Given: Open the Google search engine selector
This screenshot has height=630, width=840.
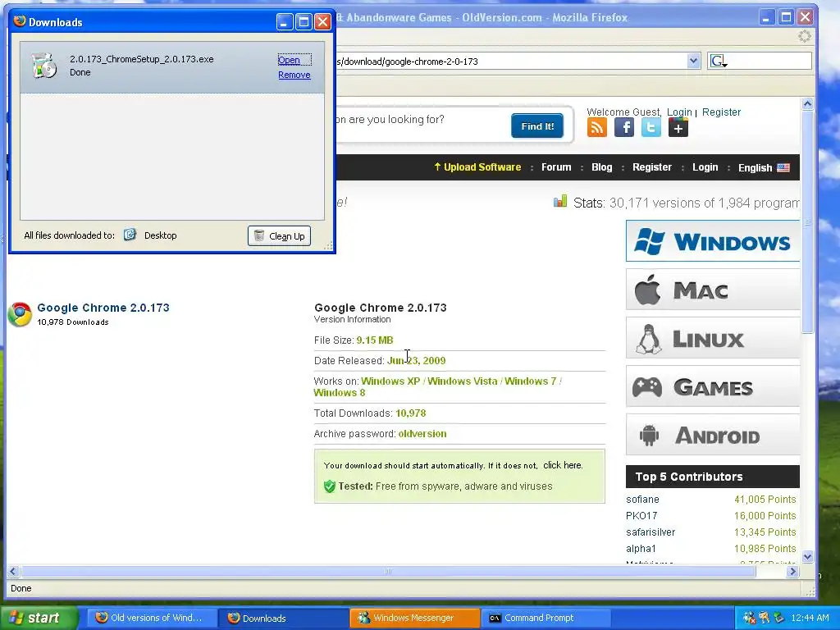Looking at the screenshot, I should coord(718,61).
